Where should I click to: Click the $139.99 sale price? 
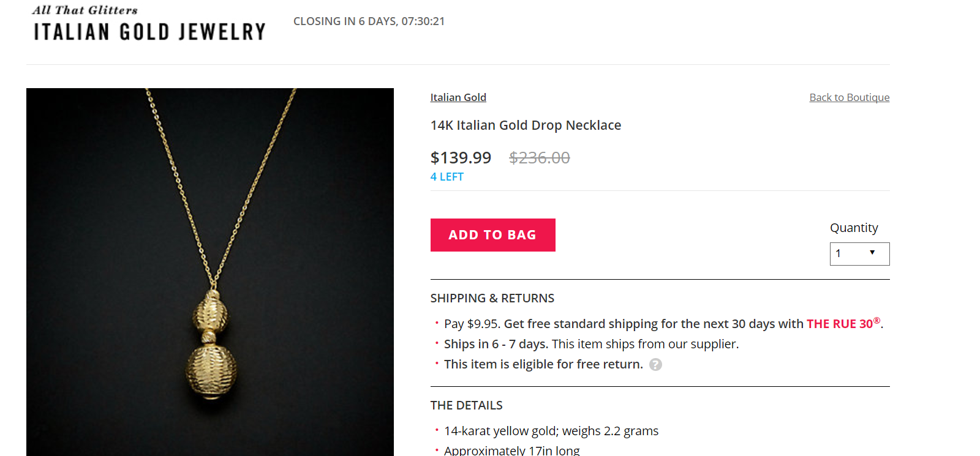(x=461, y=158)
